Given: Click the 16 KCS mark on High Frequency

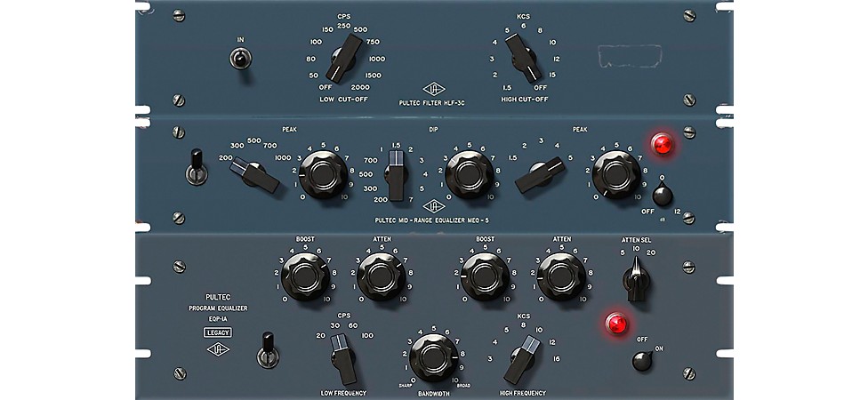Looking at the screenshot, I should [x=557, y=359].
